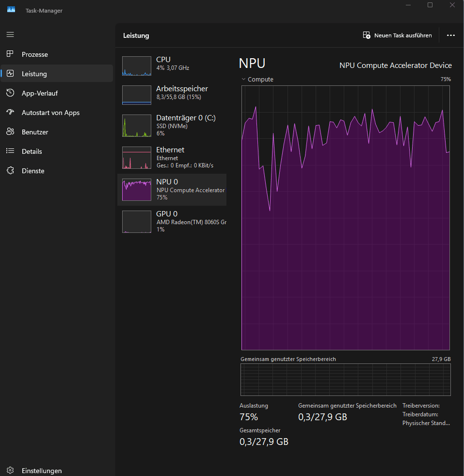Click the 'Physischer Stand...' label
Viewport: 464px width, 476px height.
coord(426,423)
